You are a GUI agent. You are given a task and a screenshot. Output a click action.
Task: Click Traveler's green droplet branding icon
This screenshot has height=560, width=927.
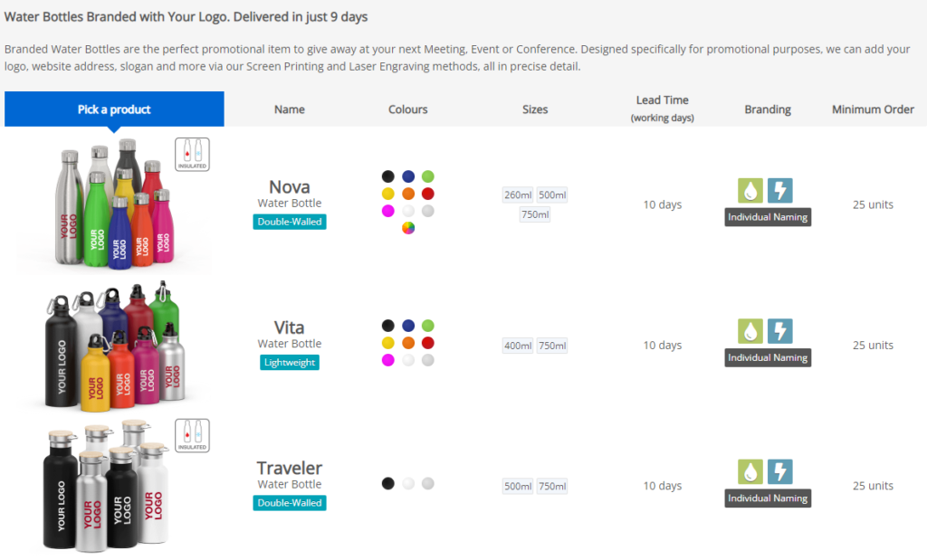pyautogui.click(x=750, y=471)
